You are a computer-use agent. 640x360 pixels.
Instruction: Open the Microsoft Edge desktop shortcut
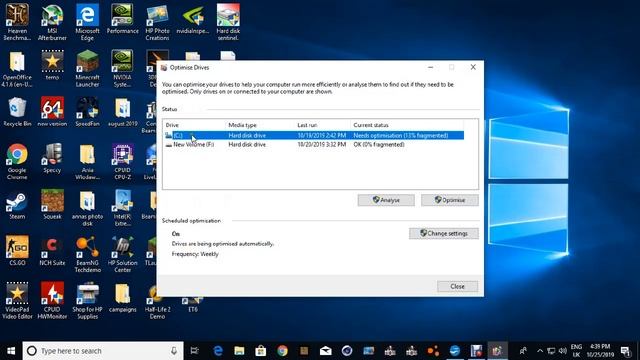(87, 22)
